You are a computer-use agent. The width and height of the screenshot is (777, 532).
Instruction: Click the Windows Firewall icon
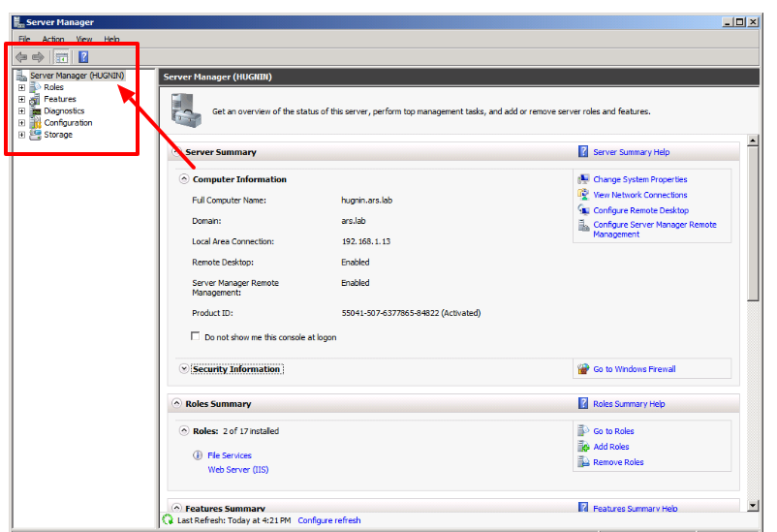583,369
